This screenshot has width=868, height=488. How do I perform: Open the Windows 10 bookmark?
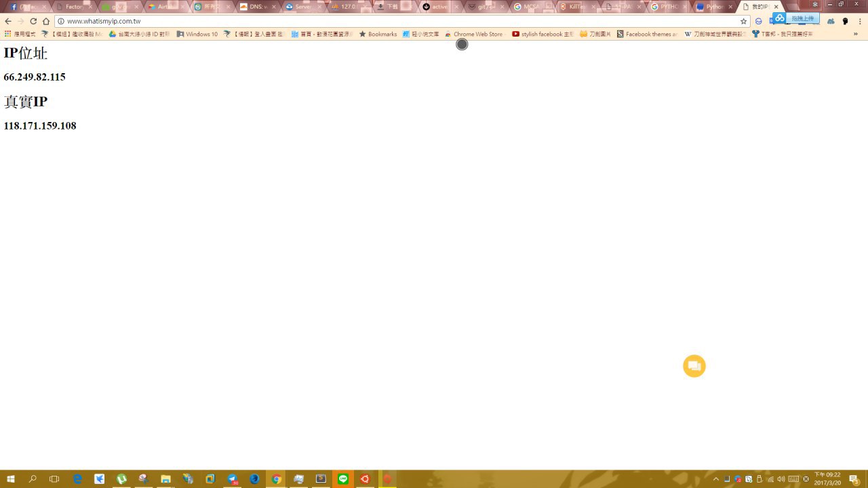point(197,34)
